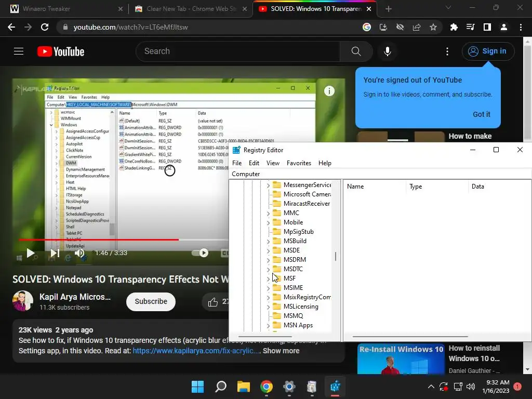Open YouTube hamburger guide menu
The width and height of the screenshot is (532, 399).
pyautogui.click(x=19, y=51)
